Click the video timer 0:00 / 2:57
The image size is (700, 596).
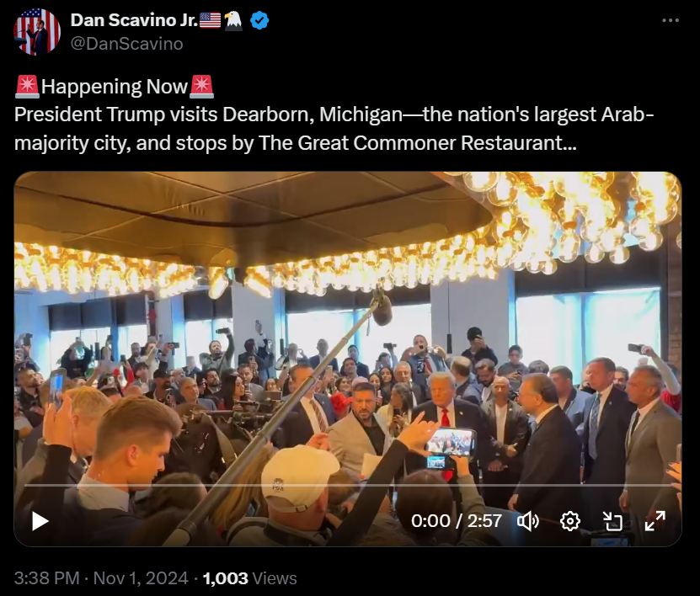tap(457, 521)
